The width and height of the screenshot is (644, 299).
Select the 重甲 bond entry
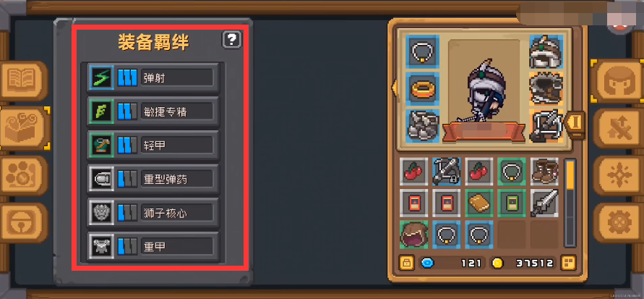coord(153,246)
